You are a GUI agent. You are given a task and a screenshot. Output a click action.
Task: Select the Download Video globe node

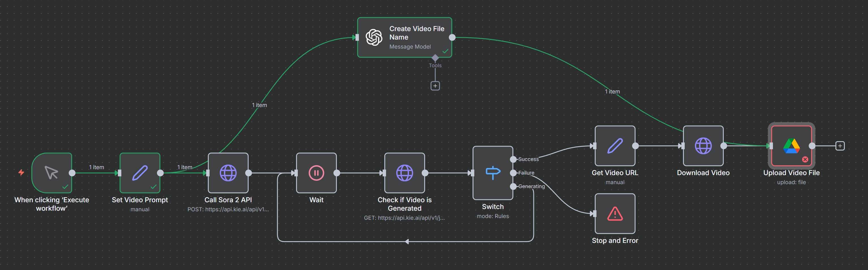(703, 146)
